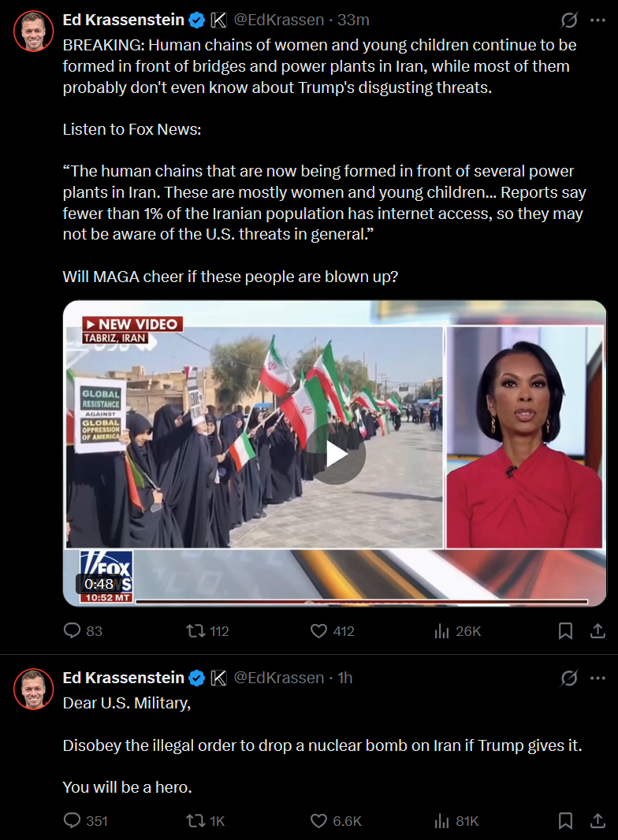This screenshot has width=618, height=840.
Task: Reply to the Dear U.S. Military post
Action: coord(85,821)
